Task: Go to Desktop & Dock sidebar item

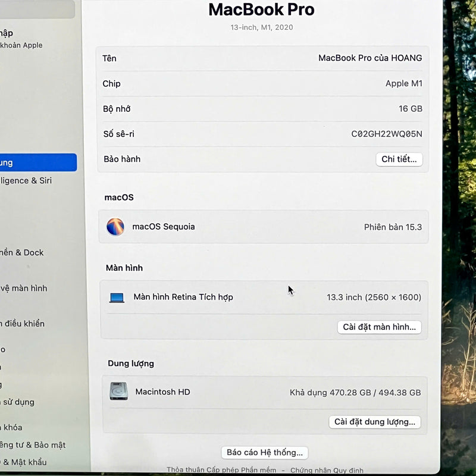Action: pyautogui.click(x=23, y=253)
